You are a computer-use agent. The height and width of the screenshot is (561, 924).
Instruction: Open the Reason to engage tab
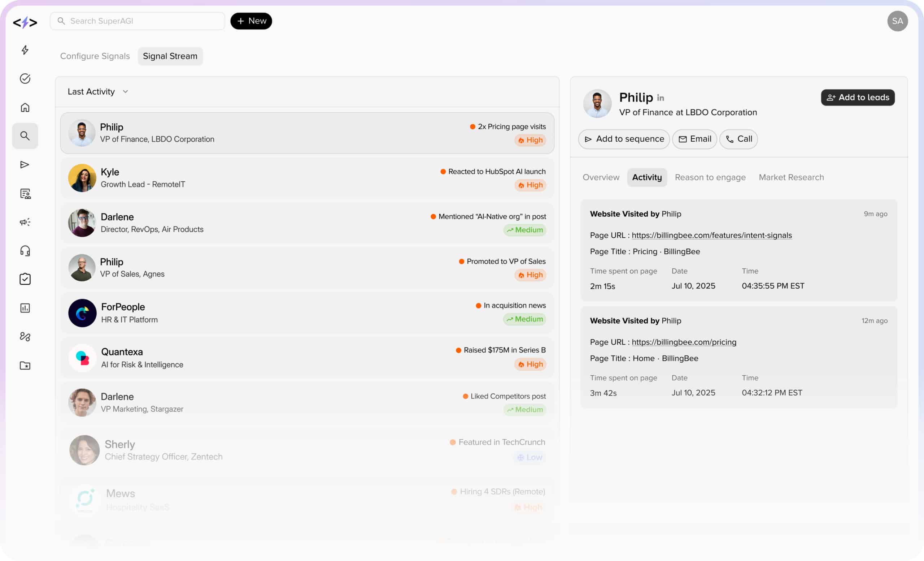[x=710, y=177]
